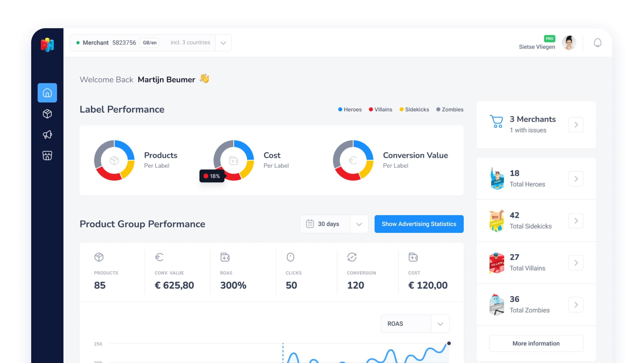Open the Products cube sidebar icon
This screenshot has width=644, height=363.
pos(47,114)
